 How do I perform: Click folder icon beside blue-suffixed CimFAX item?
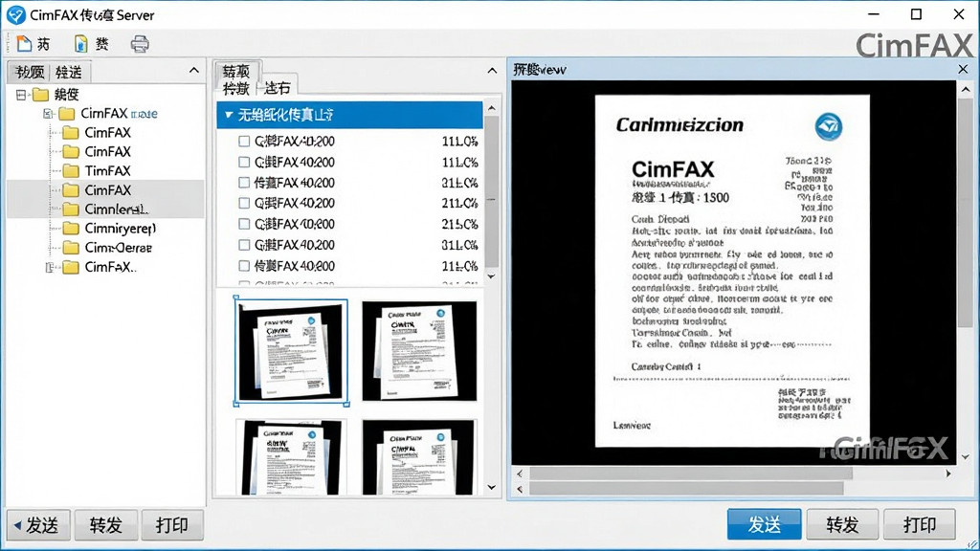pyautogui.click(x=67, y=114)
